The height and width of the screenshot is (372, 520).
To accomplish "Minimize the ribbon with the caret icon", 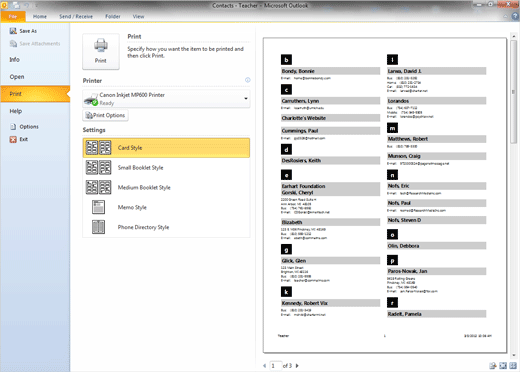I will coord(506,16).
